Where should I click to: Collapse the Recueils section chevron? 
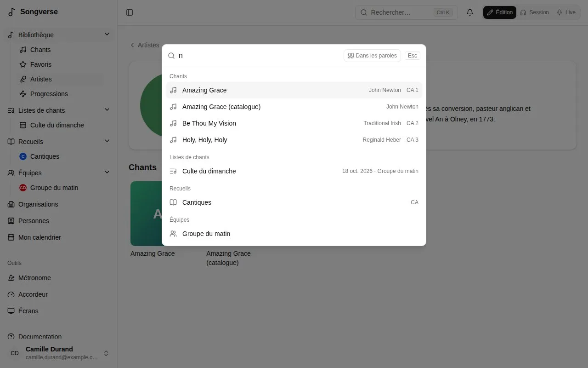pos(107,141)
